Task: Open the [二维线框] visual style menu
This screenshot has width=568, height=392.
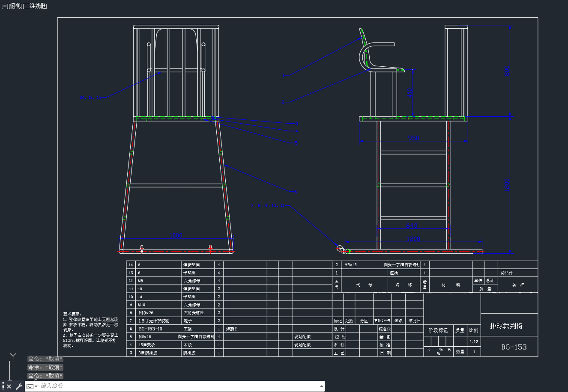Action: (x=35, y=6)
